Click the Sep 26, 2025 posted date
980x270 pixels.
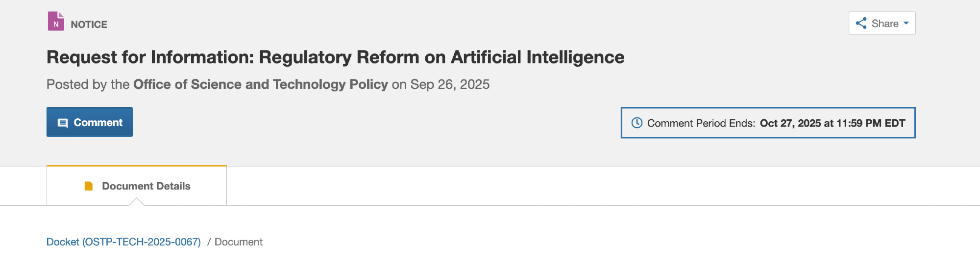coord(450,84)
